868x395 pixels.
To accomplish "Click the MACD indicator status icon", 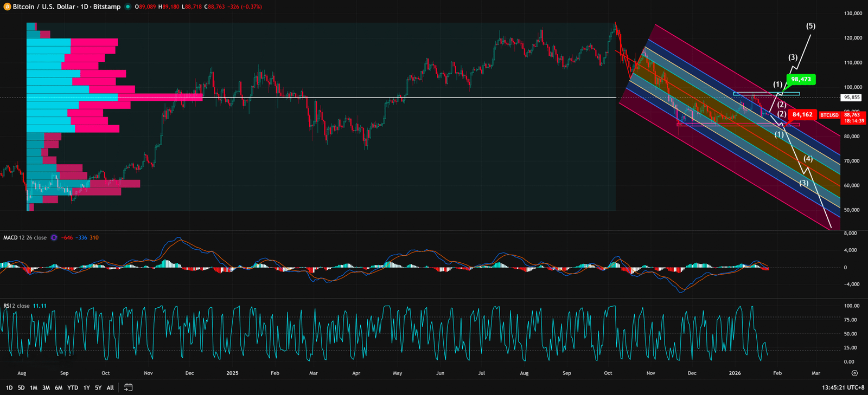I will (54, 238).
